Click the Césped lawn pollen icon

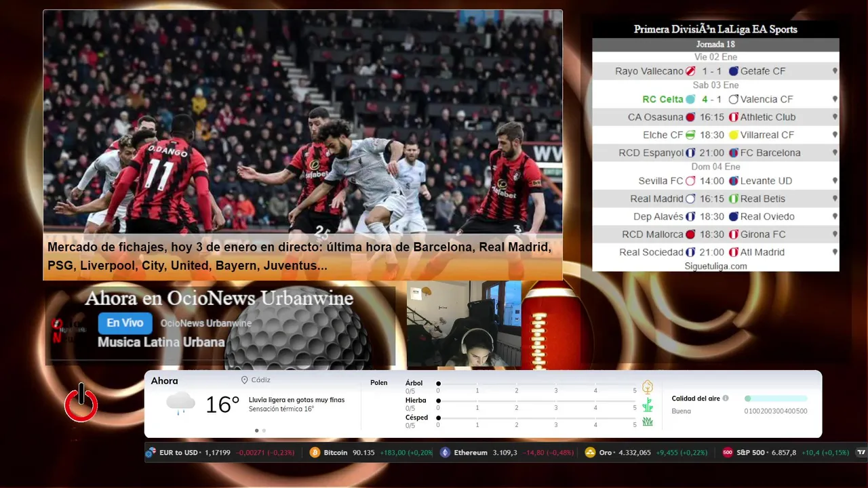pyautogui.click(x=648, y=422)
